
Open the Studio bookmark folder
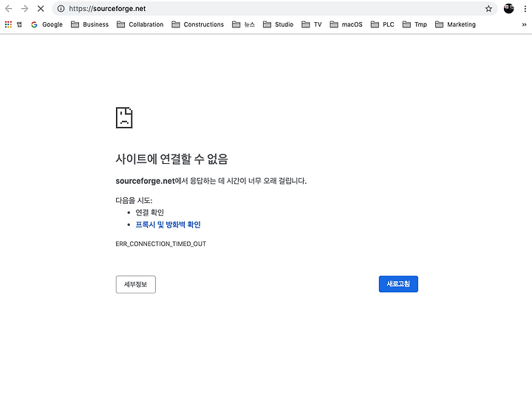click(279, 24)
